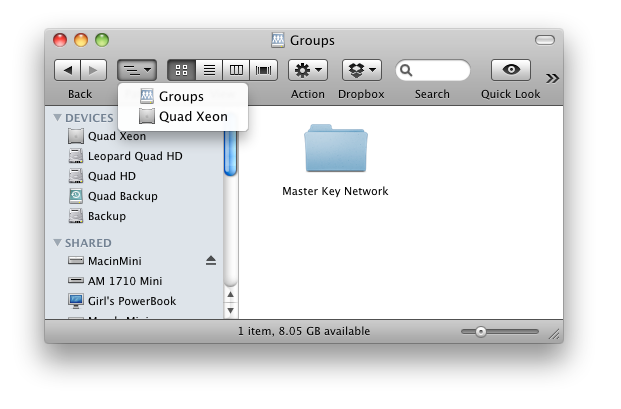Select Girl's PowerBook in sidebar
Image resolution: width=621 pixels, height=409 pixels.
[x=131, y=300]
